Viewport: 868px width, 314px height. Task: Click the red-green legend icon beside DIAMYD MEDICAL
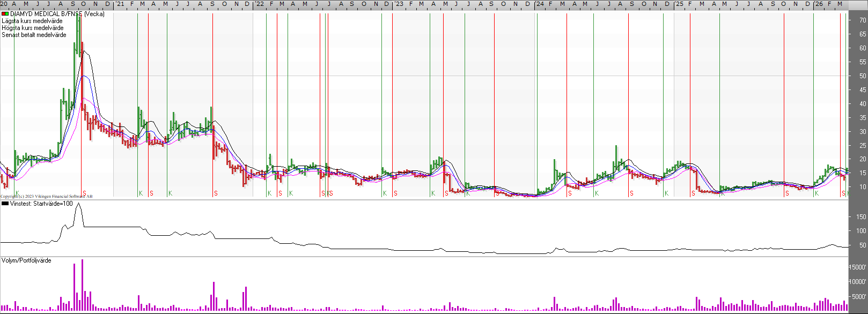click(5, 14)
